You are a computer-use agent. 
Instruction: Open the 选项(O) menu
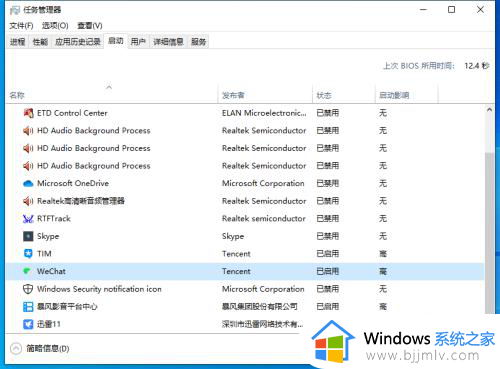coord(55,26)
